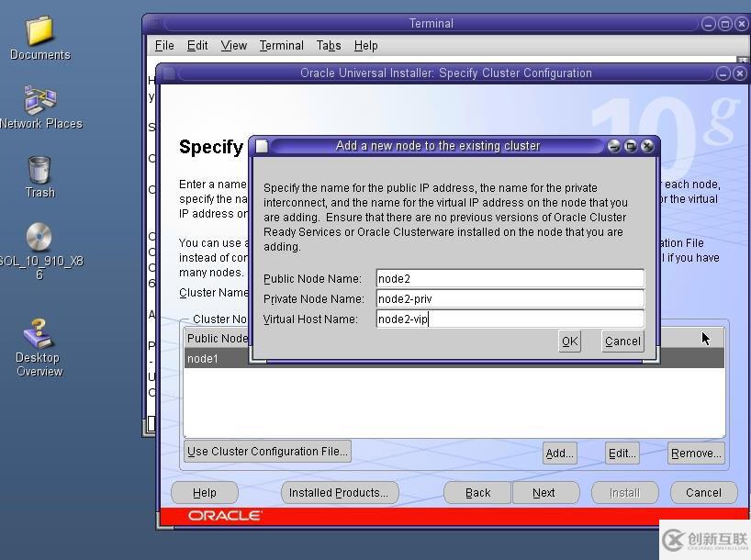This screenshot has height=560, width=751.
Task: Open the Tabs menu in Terminal
Action: pyautogui.click(x=329, y=46)
